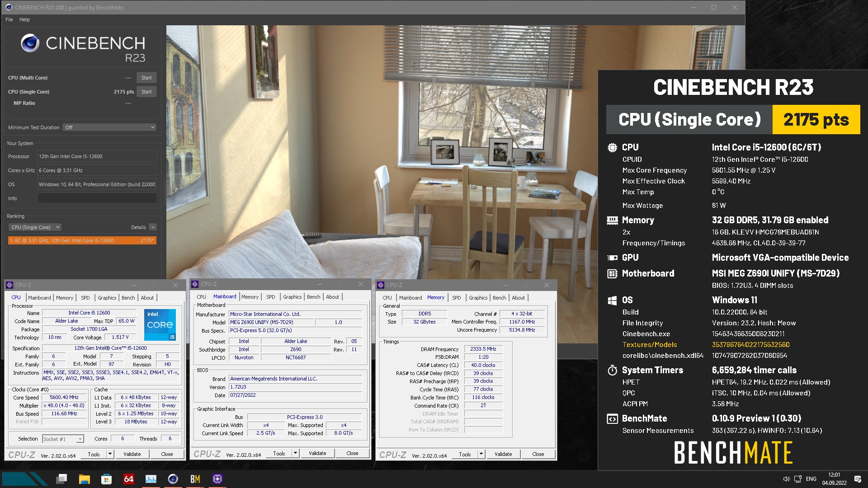Open Minimum Test Duration dropdown
The image size is (868, 488).
click(110, 127)
